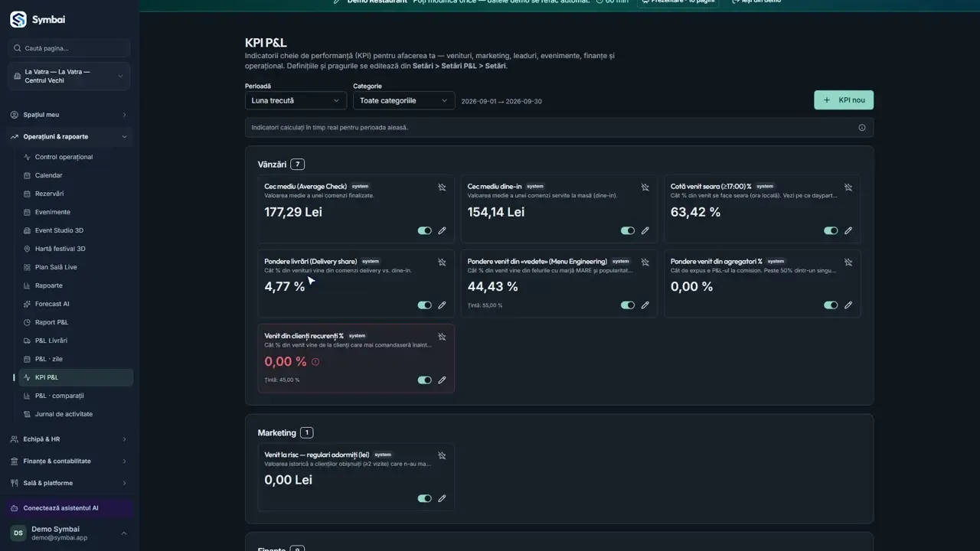The width and height of the screenshot is (980, 551).
Task: Edit the Pondere livrări (Delivery share) KPI
Action: [x=442, y=305]
